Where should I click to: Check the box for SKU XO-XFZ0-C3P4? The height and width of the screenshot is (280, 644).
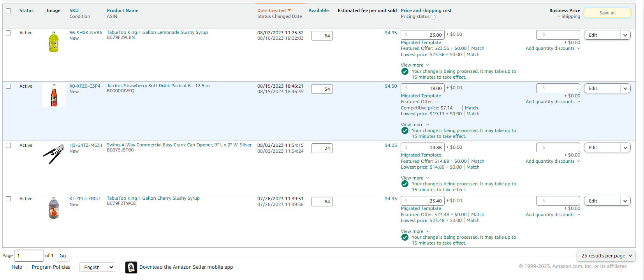point(8,86)
